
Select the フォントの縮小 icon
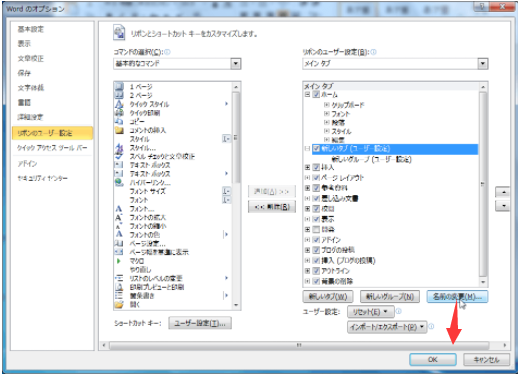coord(119,226)
